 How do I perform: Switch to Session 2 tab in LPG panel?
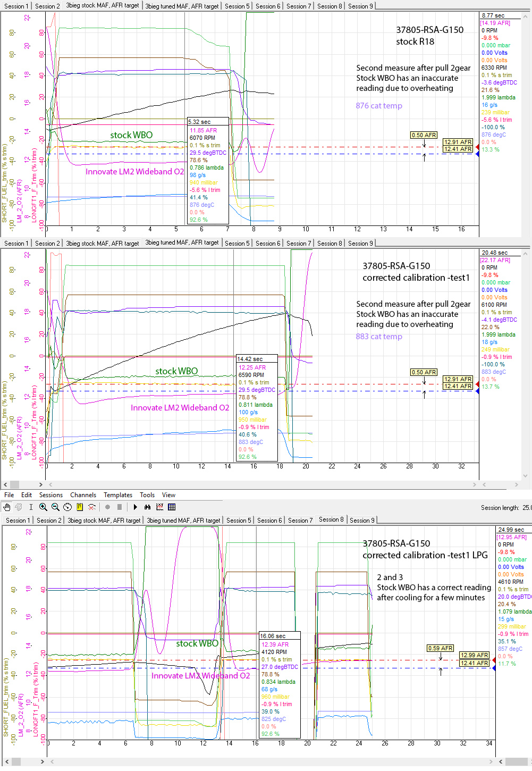click(49, 521)
